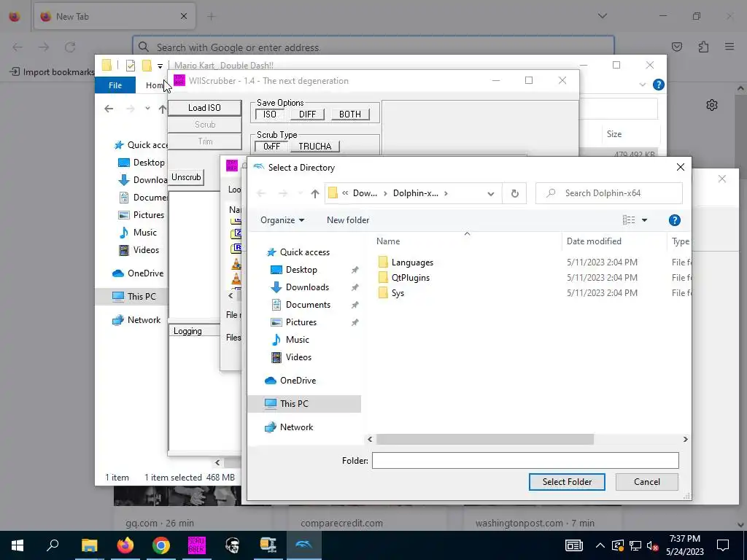The width and height of the screenshot is (747, 560).
Task: Expand the Explorer ribbon chevron
Action: click(642, 85)
